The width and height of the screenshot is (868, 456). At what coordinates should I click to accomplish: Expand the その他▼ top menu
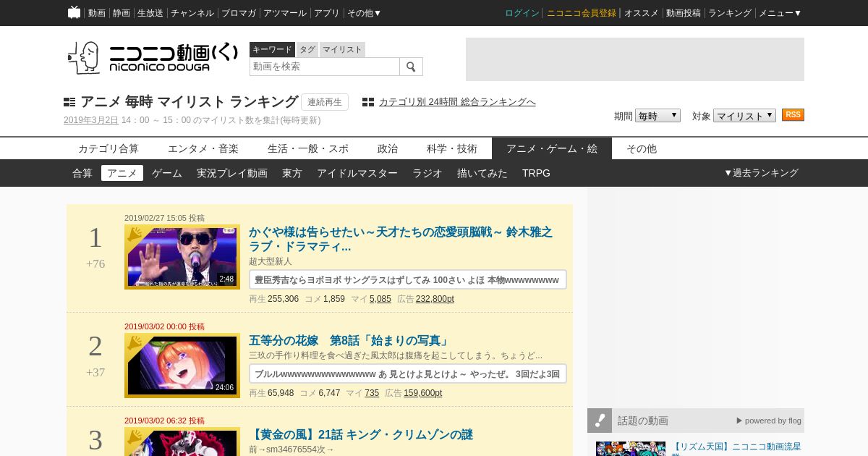[364, 13]
